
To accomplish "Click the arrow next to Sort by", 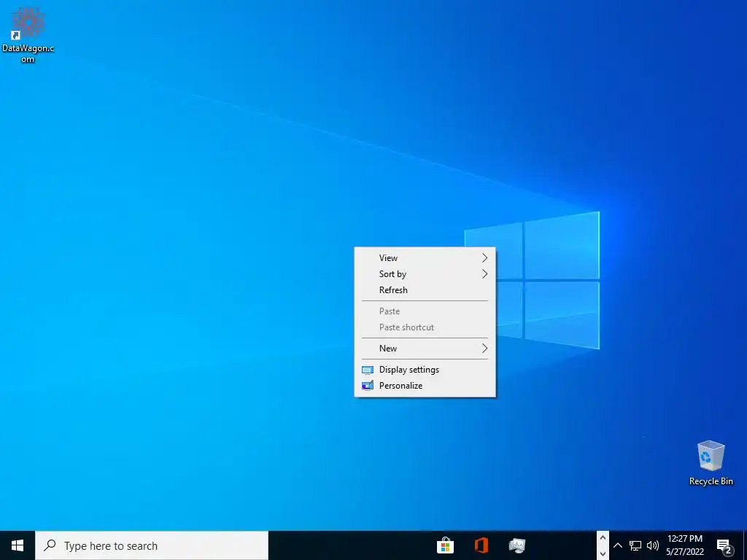I will tap(484, 274).
